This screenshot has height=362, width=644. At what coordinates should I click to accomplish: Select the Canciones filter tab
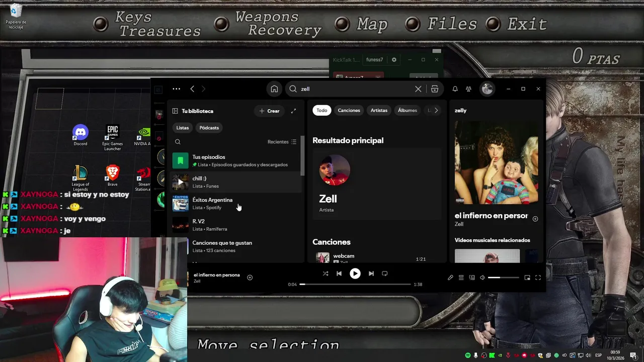(349, 111)
